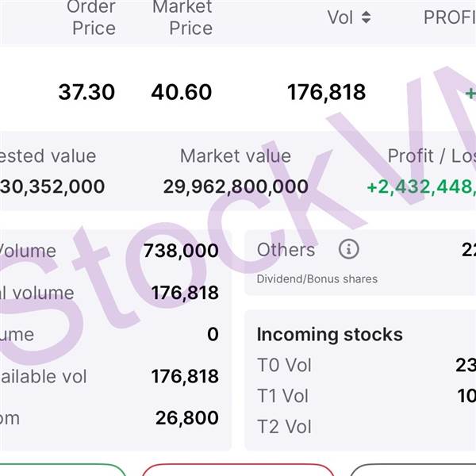Tap the Market value amount 29,962,800,000

point(236,187)
